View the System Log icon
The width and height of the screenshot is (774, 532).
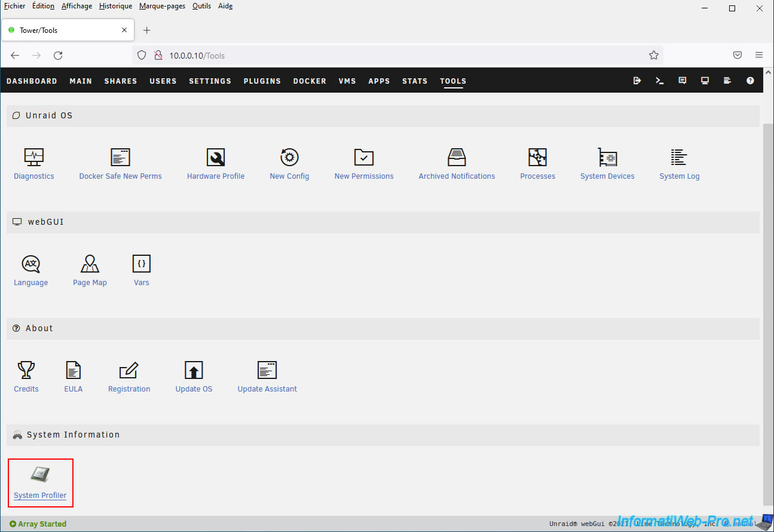(x=679, y=158)
